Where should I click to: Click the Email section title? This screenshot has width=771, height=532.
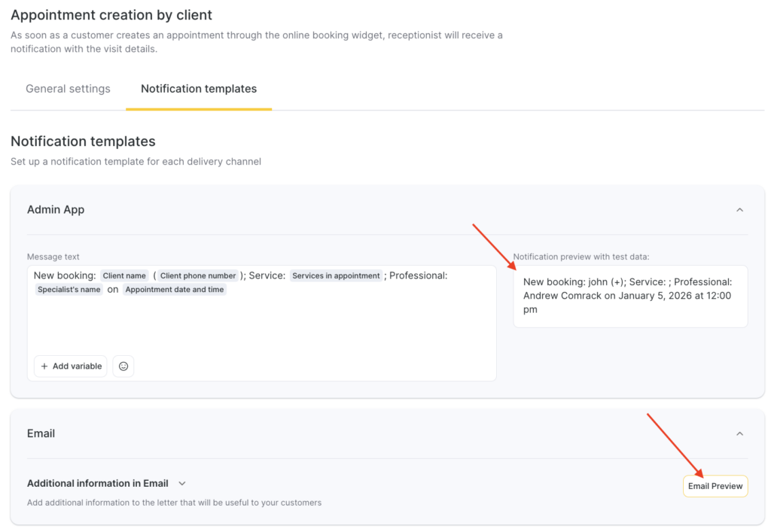[41, 433]
